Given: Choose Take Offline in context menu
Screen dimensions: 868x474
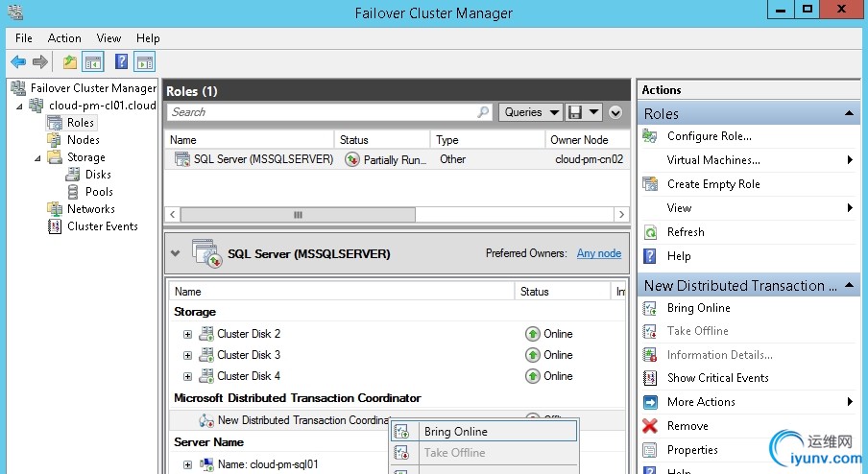Looking at the screenshot, I should 484,453.
